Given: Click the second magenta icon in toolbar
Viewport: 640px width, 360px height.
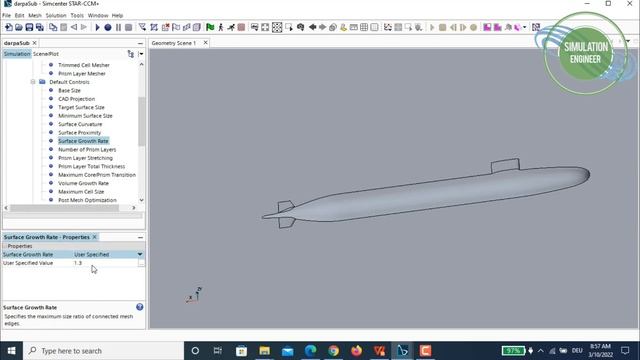Looking at the screenshot, I should click(498, 27).
